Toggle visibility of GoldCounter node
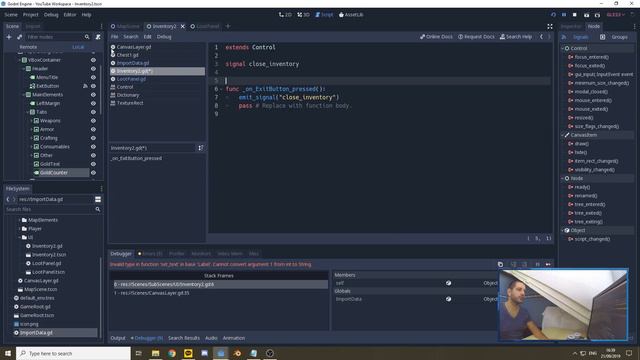The width and height of the screenshot is (640, 360). point(93,173)
